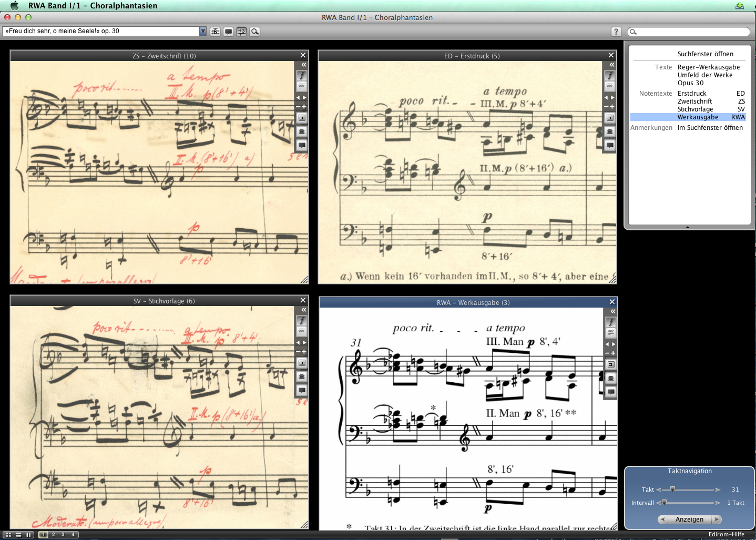Collapse the search panel using bottom arrow
Viewport: 756px width, 540px height.
687,227
